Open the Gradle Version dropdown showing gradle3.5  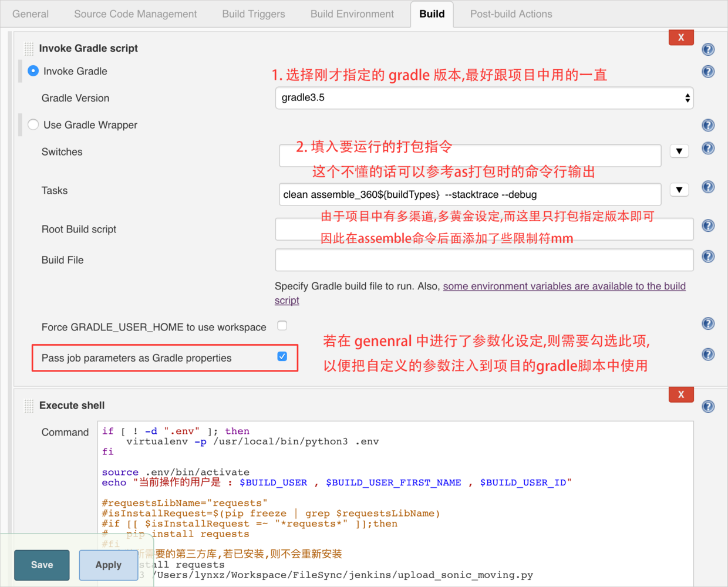pos(484,98)
